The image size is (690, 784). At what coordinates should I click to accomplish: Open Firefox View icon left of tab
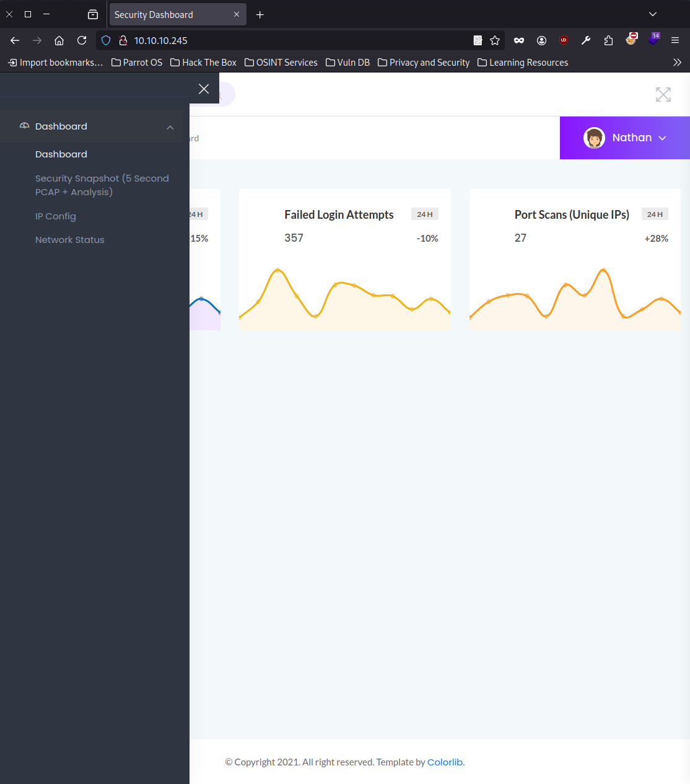tap(93, 14)
